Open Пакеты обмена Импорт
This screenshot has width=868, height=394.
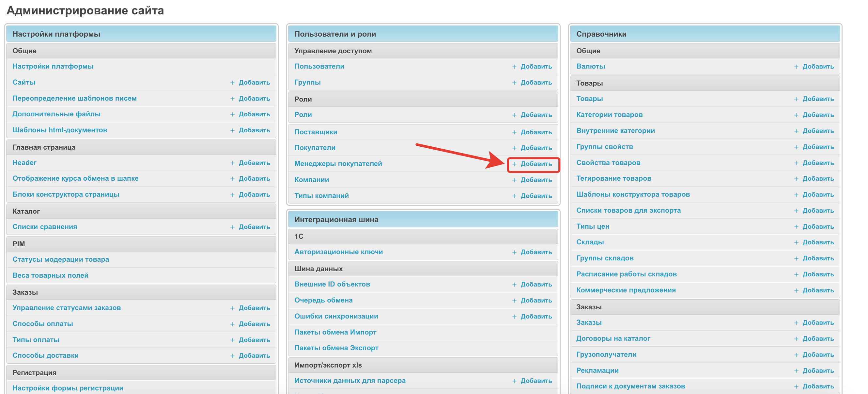335,332
